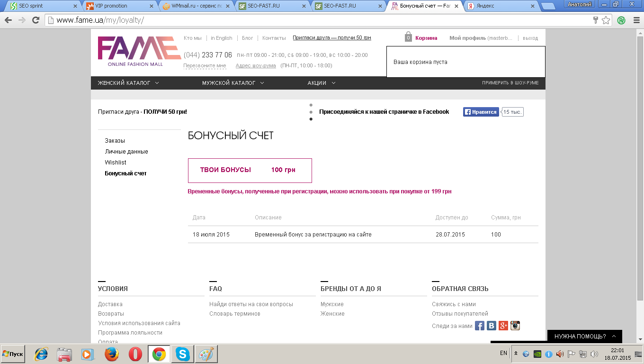Open Адрес шоу-рума link
Viewport: 644px width, 364px height.
256,65
